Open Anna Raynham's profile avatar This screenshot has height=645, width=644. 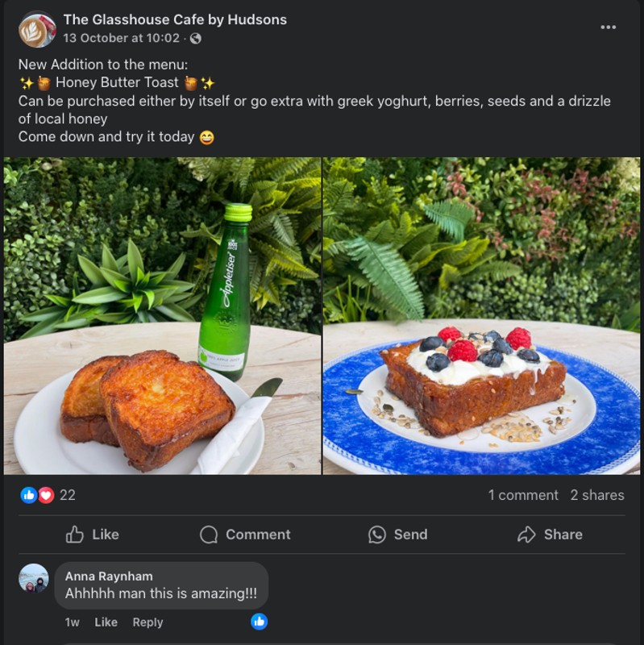(34, 579)
